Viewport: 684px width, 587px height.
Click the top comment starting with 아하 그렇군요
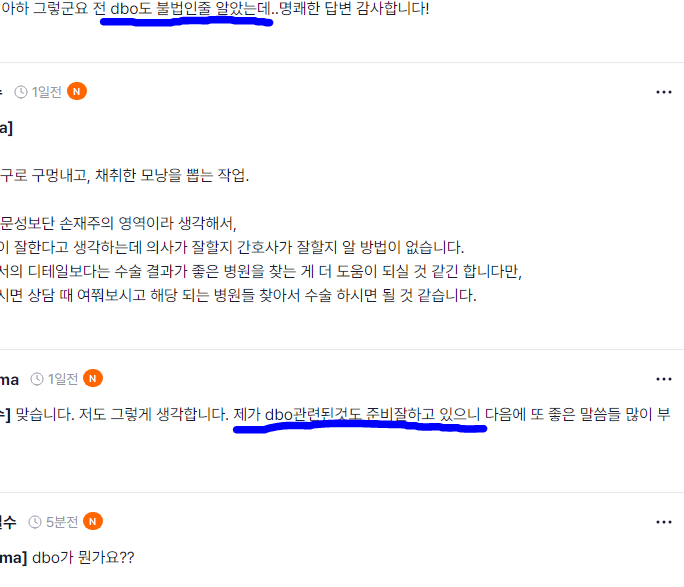point(215,8)
